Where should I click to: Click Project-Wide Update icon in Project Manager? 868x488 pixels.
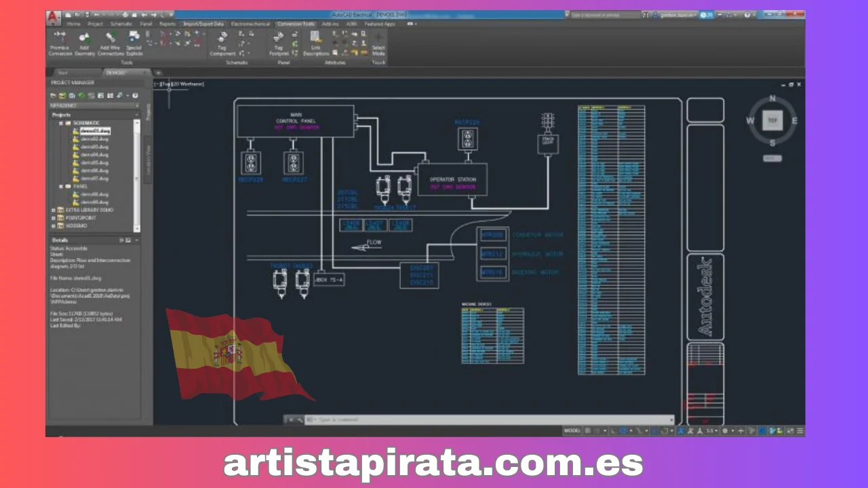(100, 96)
